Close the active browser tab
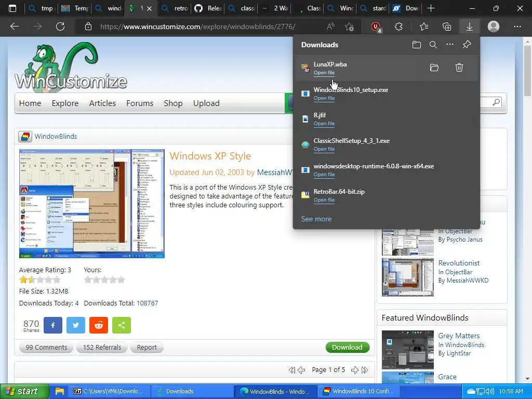This screenshot has width=532, height=399. click(x=149, y=8)
